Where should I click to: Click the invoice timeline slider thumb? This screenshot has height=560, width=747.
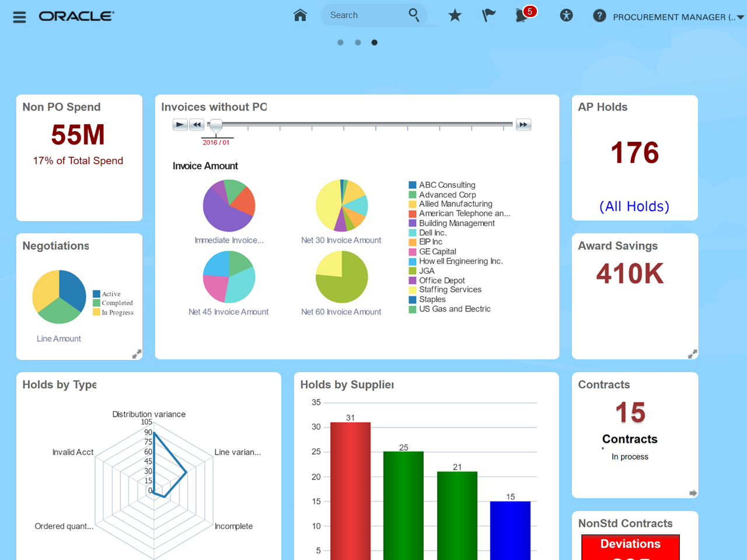[216, 125]
